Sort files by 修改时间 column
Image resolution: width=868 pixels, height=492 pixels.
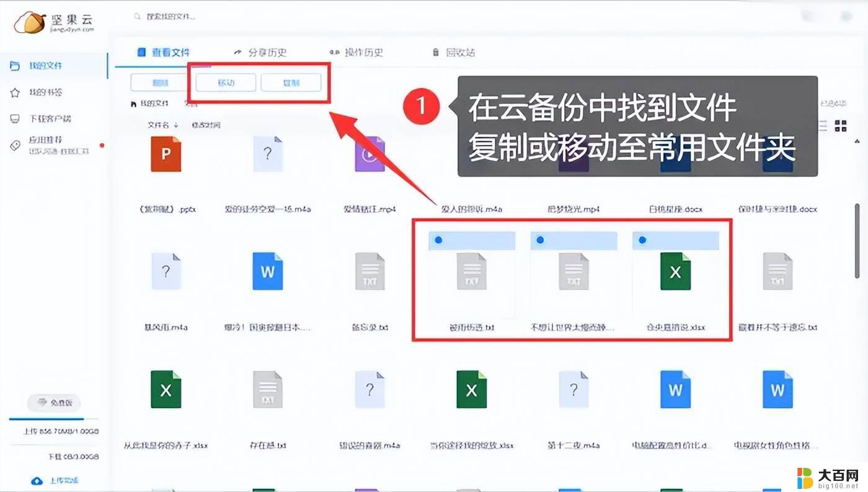[x=206, y=125]
